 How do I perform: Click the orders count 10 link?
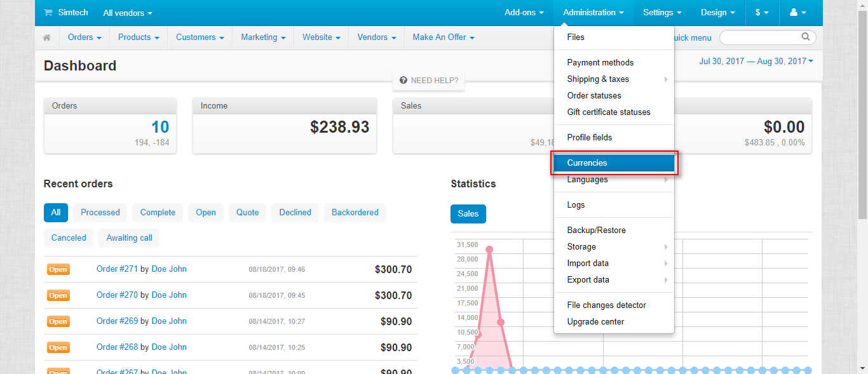160,127
